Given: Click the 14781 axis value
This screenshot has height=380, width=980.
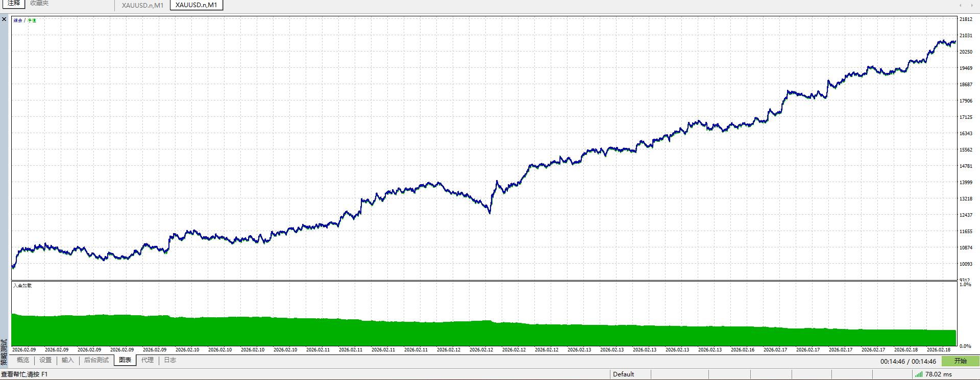Looking at the screenshot, I should point(966,166).
